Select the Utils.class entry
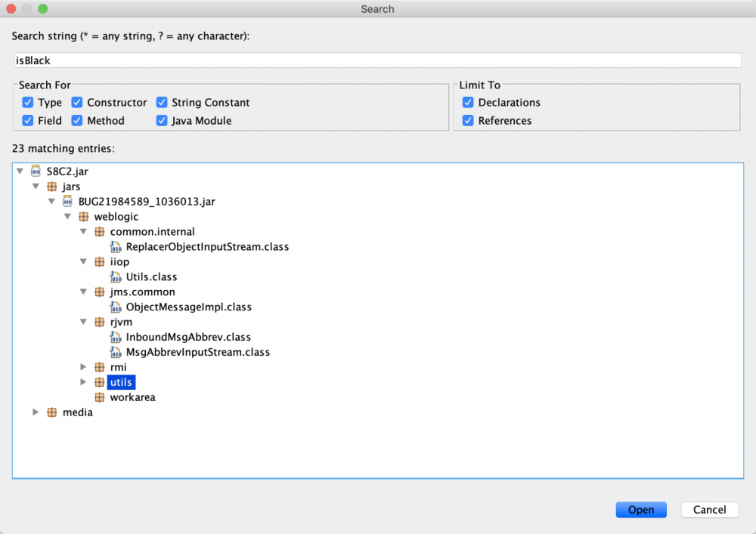Screen dimensions: 756x534 [151, 277]
